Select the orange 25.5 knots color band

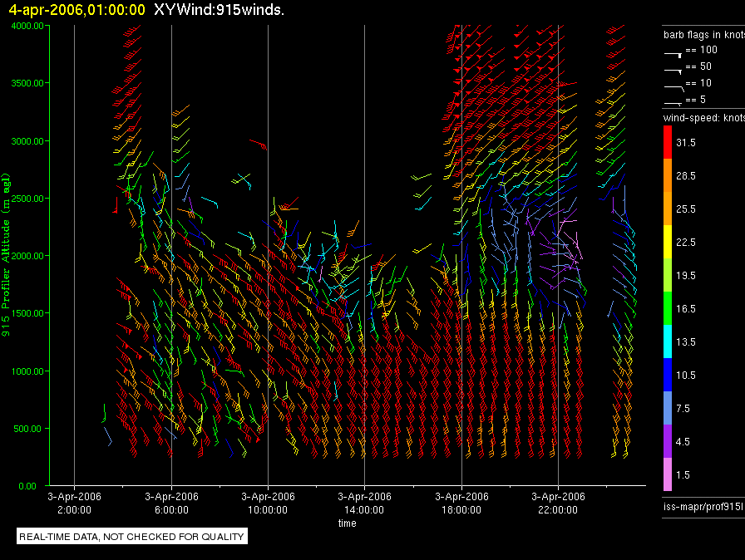668,209
